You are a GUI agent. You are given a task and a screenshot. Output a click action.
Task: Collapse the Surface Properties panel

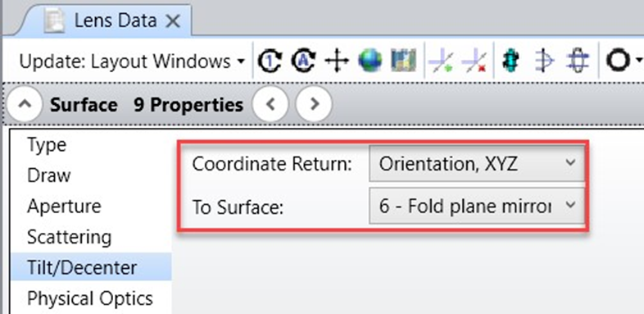tap(25, 104)
